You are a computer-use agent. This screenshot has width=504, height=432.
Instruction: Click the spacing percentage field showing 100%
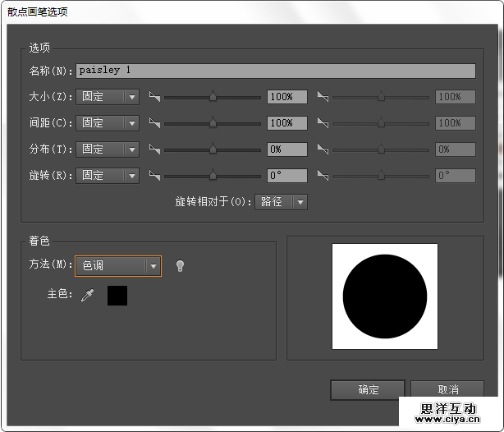286,123
